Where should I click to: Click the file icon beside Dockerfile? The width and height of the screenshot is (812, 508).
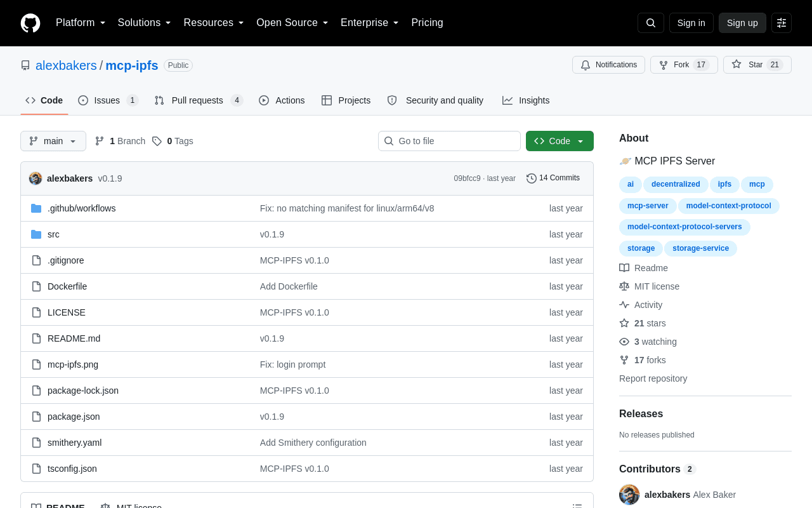click(36, 286)
